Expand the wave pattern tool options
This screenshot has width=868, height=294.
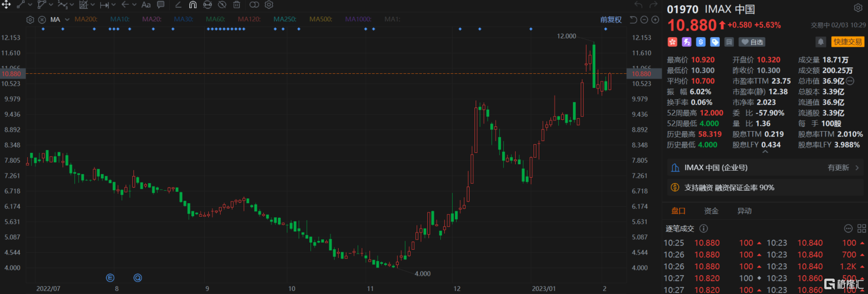click(71, 5)
